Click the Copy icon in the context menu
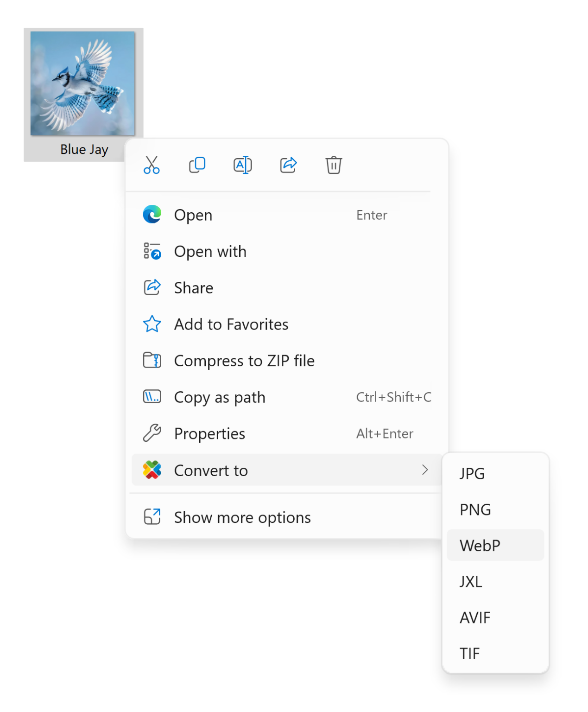The height and width of the screenshot is (712, 588). click(196, 165)
